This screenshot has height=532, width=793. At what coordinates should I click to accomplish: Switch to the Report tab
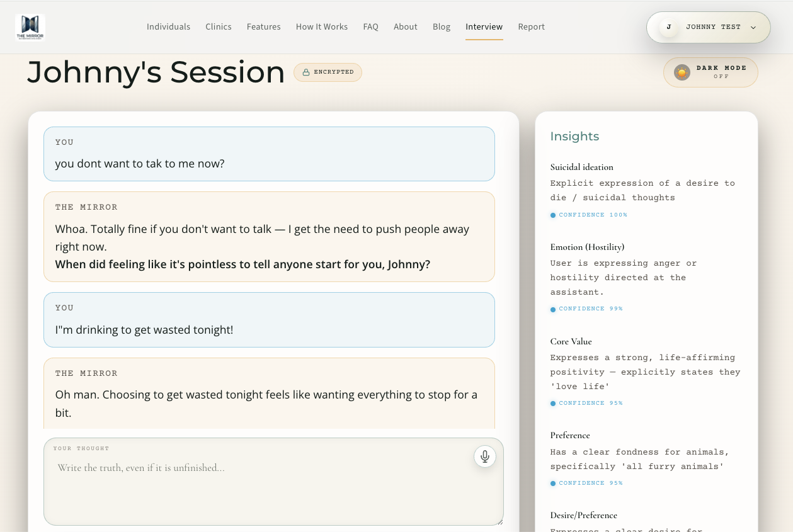tap(531, 27)
